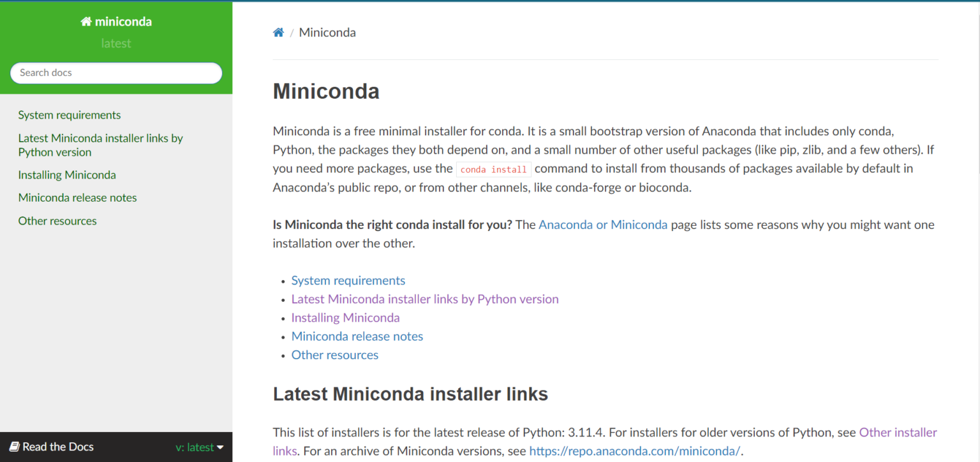
Task: Open "Miniconda release notes" sidebar entry
Action: [x=77, y=197]
